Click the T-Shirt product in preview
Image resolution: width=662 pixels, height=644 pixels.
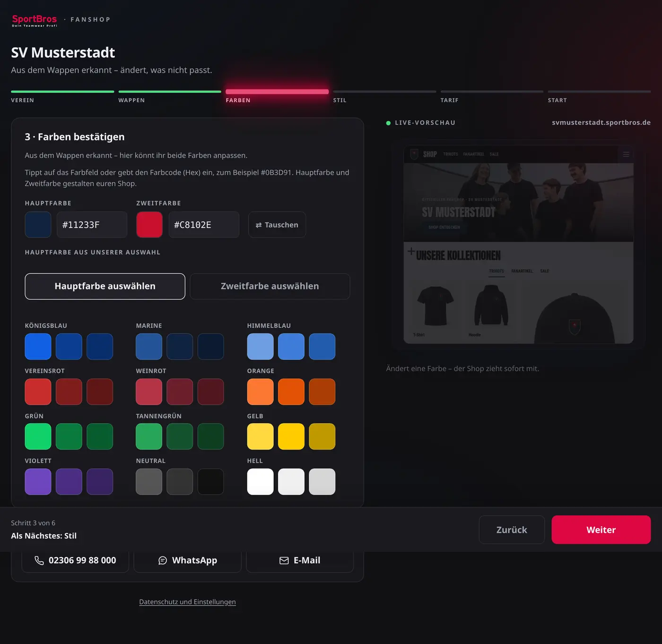[x=436, y=310]
